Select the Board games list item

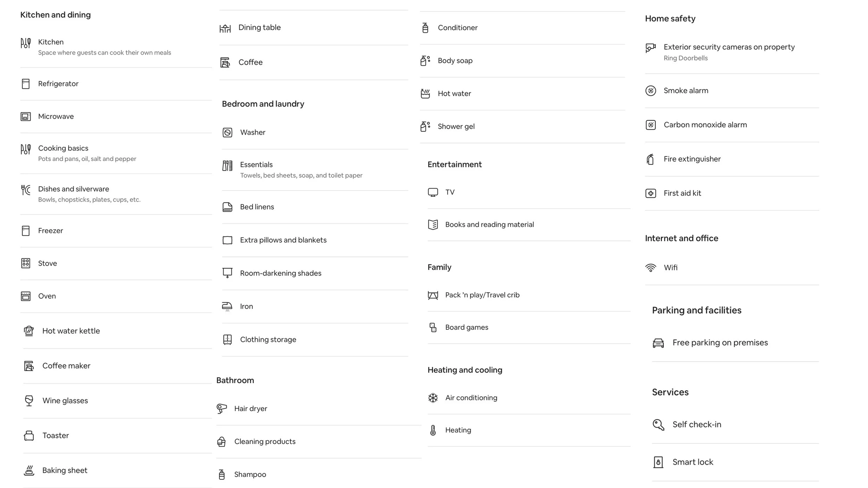point(529,327)
